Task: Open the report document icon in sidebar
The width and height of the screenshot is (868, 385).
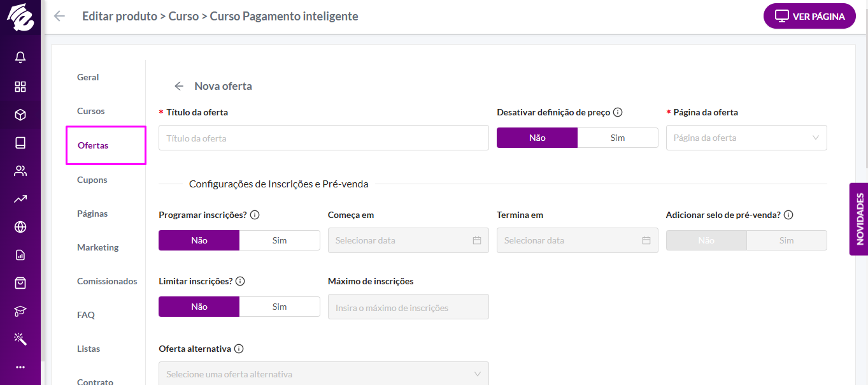Action: [20, 255]
